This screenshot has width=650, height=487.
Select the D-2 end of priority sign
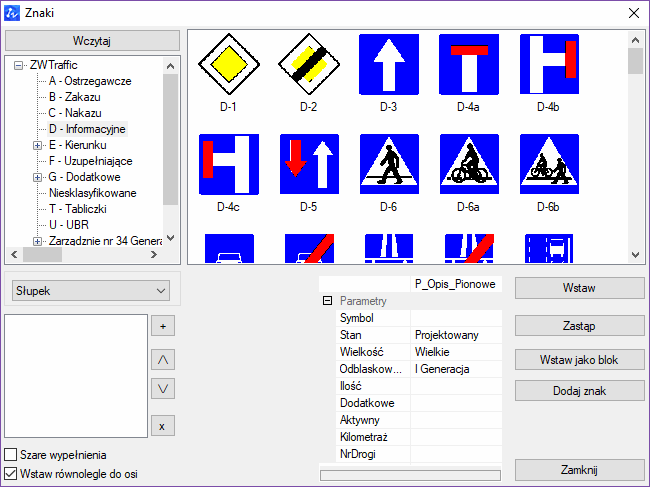[309, 64]
